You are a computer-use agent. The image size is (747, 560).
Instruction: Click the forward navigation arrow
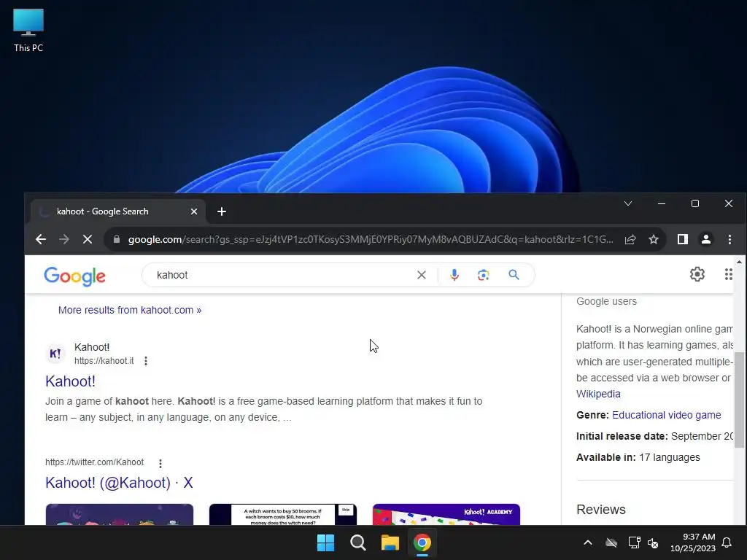[x=64, y=239]
